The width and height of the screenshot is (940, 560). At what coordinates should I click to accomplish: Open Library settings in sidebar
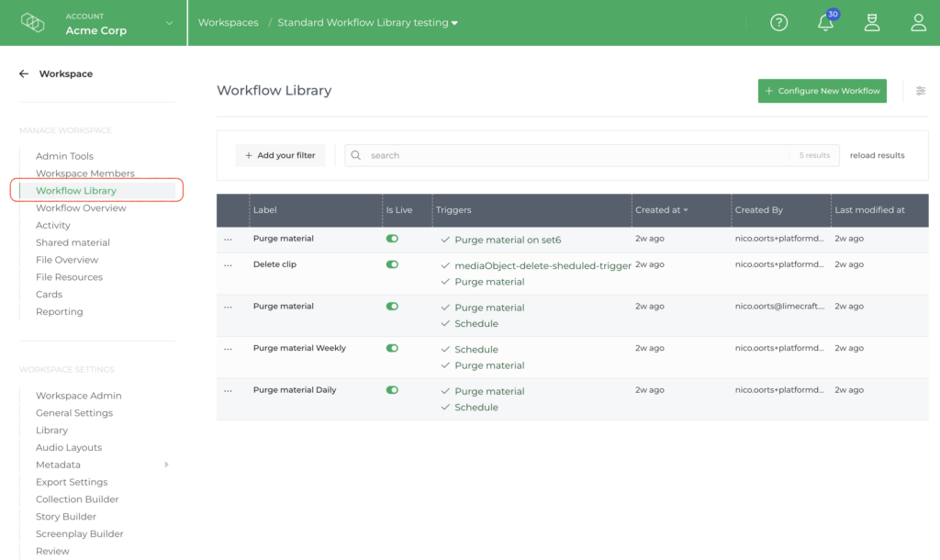51,431
